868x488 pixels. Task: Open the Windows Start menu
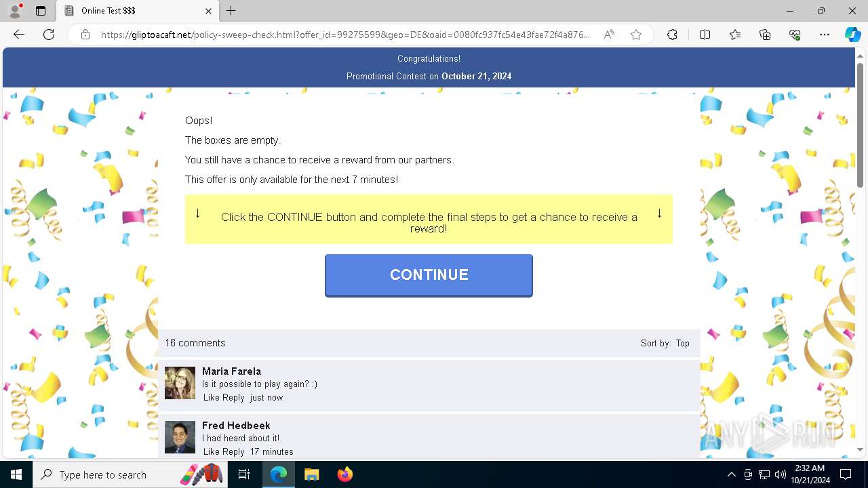click(16, 474)
